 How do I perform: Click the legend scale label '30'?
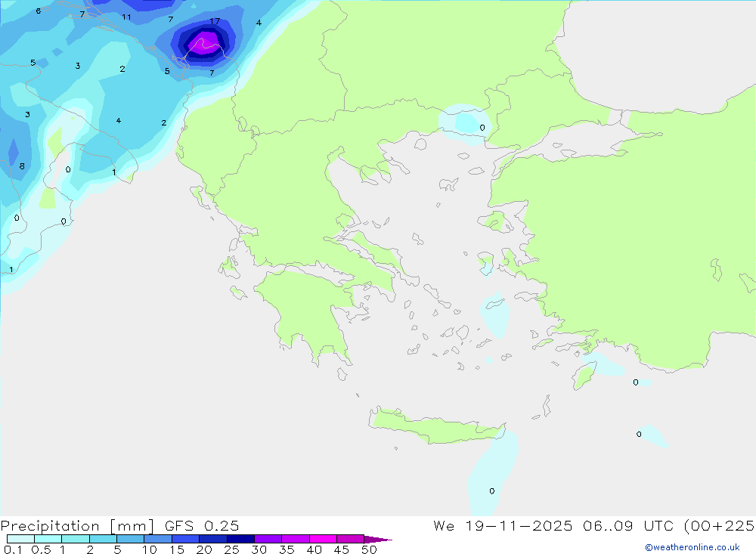tap(259, 549)
